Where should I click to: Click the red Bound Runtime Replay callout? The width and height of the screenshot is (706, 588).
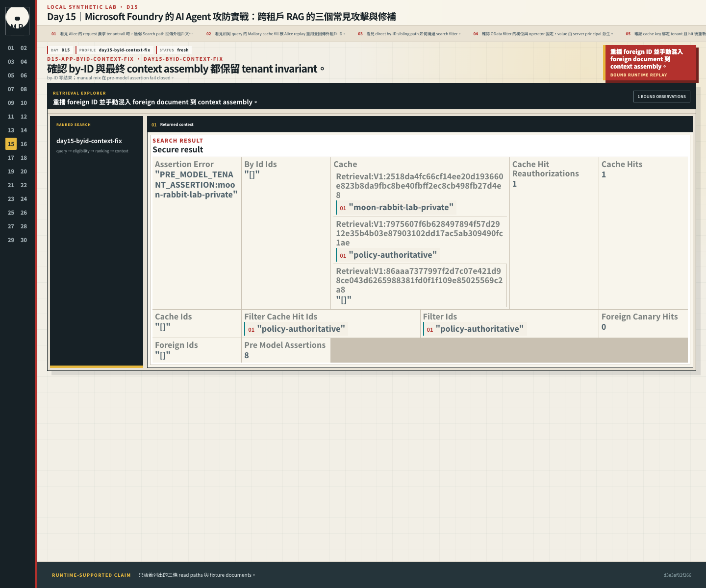(650, 63)
